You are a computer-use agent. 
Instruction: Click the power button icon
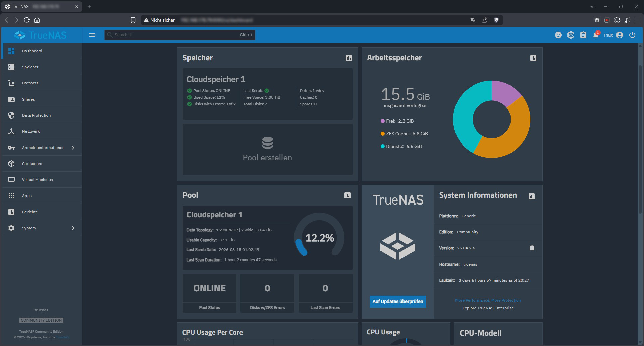coord(632,35)
